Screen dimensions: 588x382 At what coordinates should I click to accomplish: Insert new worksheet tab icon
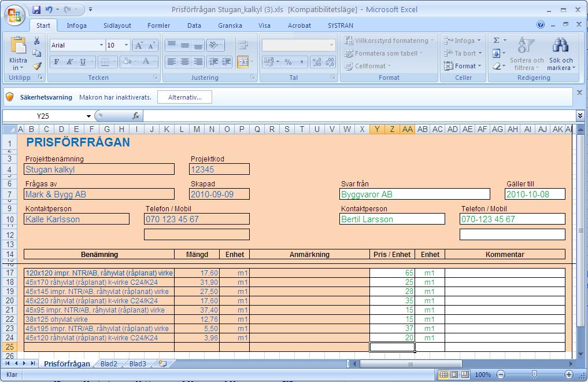click(x=162, y=363)
